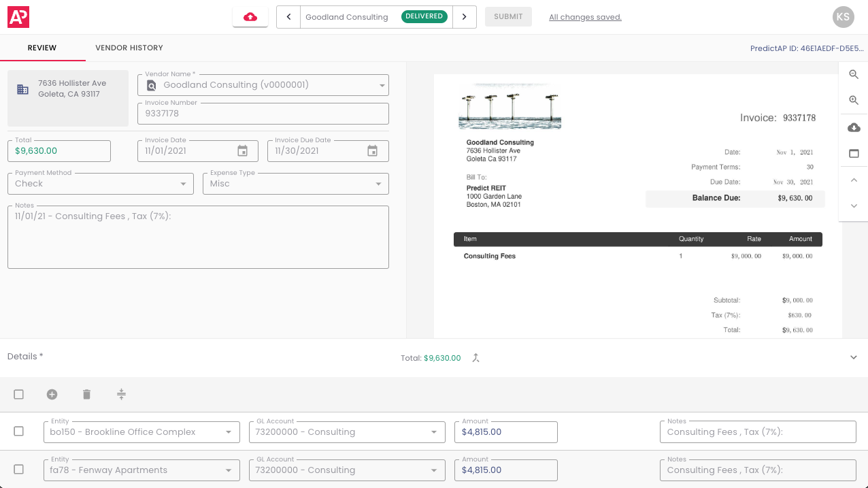Switch to the VENDOR HISTORY tab

(129, 48)
